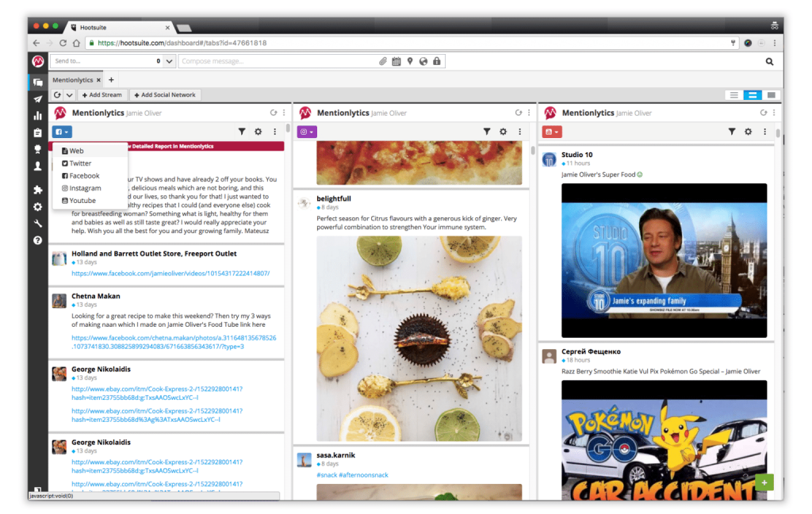Open the scheduling calendar icon in composer
The height and width of the screenshot is (514, 812).
point(396,61)
